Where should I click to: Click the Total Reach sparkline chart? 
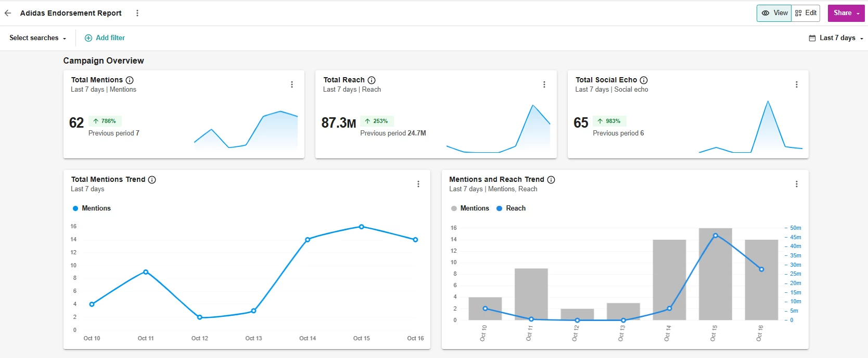(498, 129)
